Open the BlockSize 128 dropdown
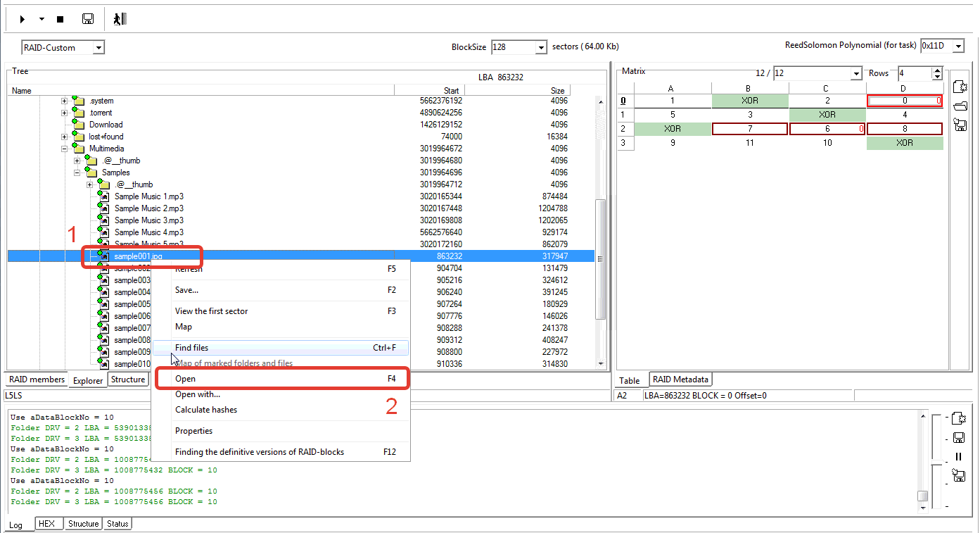This screenshot has width=980, height=533. pos(541,47)
